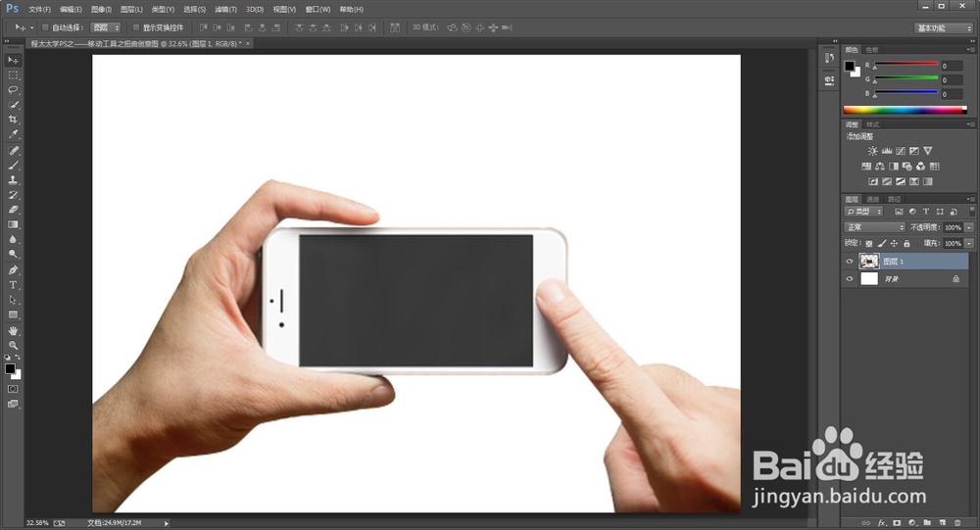The height and width of the screenshot is (530, 980).
Task: Hide the 背景 layer with its eye icon
Action: 850,279
